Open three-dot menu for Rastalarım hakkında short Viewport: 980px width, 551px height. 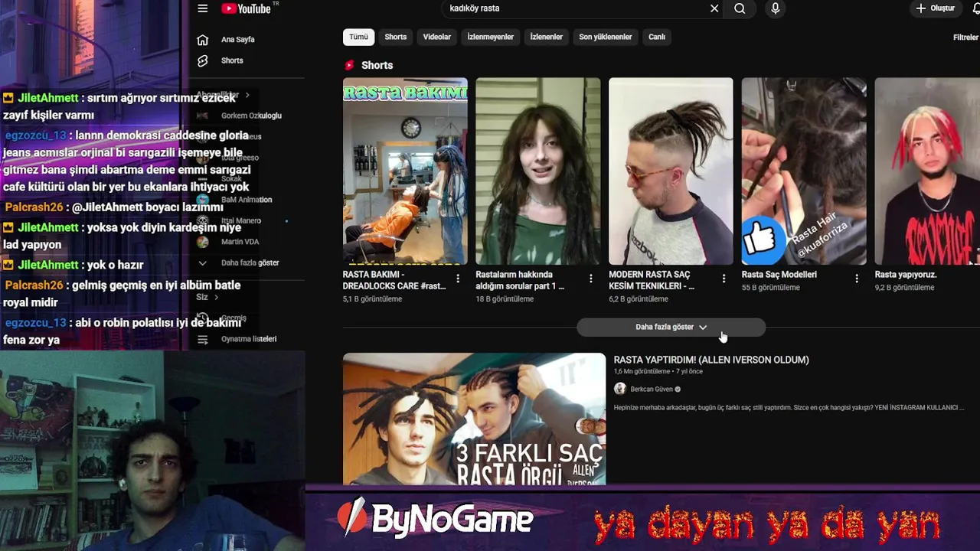[x=590, y=279]
